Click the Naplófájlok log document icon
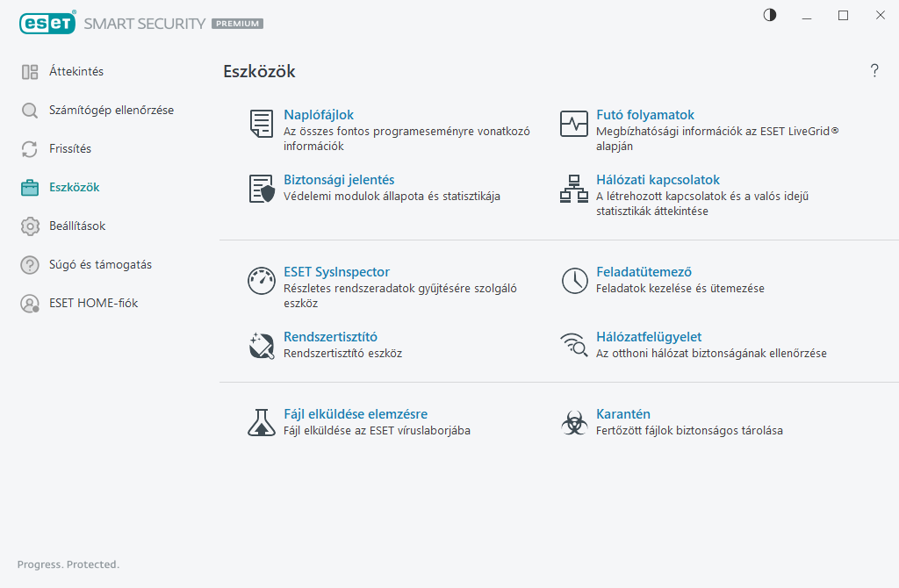Screen dimensions: 899x588 (x=261, y=124)
